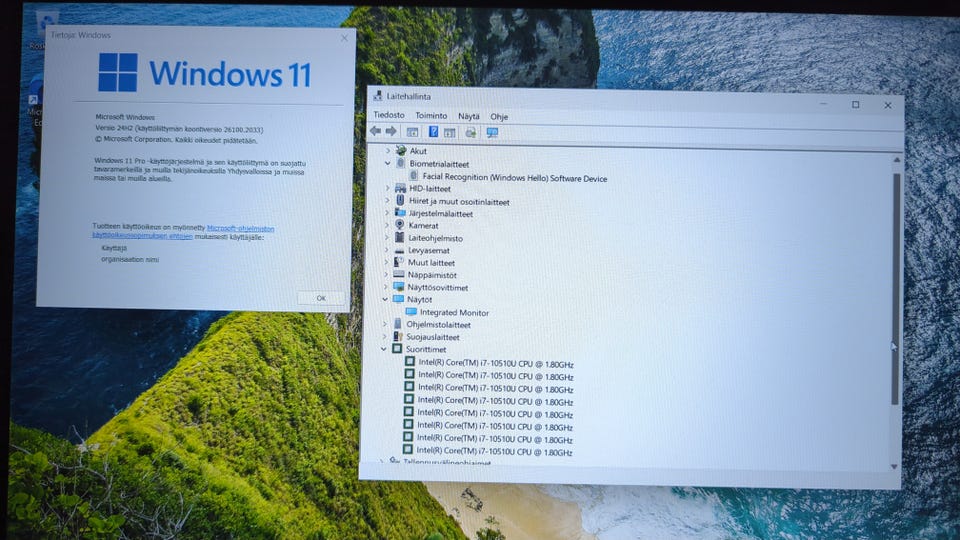The image size is (960, 540).
Task: Click the Tietoja: Windows dialog title text
Action: coord(80,35)
